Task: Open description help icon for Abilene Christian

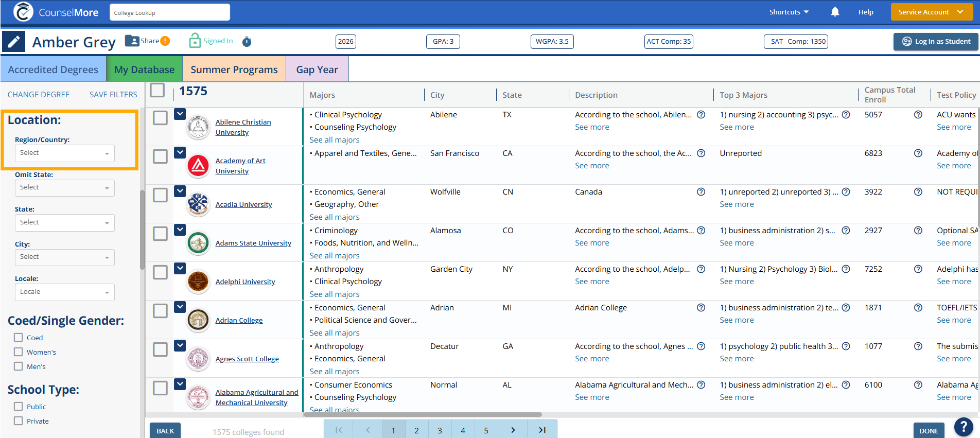Action: (701, 115)
